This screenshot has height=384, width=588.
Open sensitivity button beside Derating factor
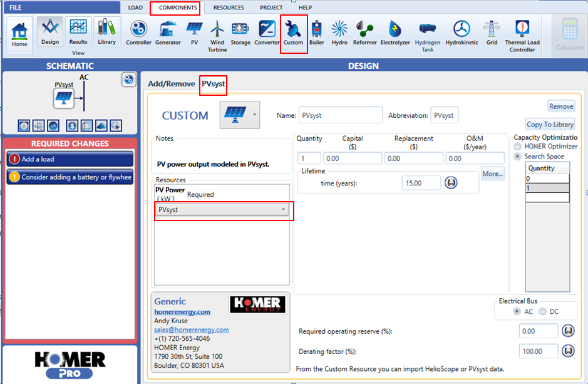tap(568, 351)
